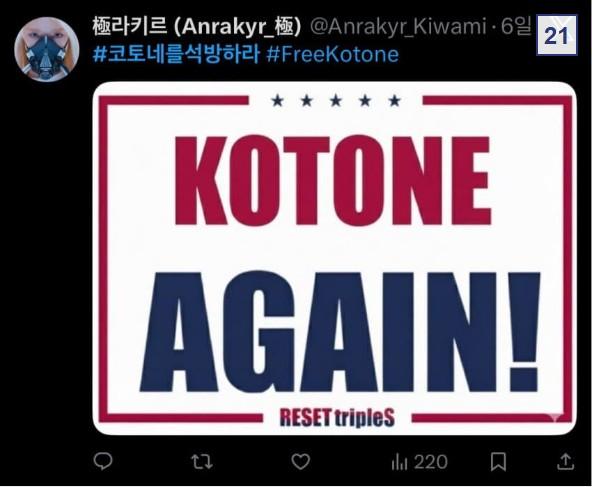Open the gas-mask profile avatar
The image size is (592, 487).
click(46, 49)
